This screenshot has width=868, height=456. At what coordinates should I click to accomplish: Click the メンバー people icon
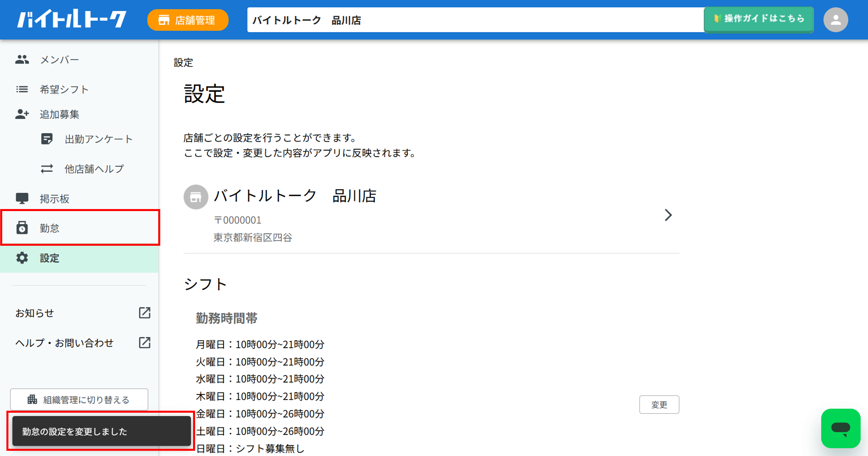[22, 60]
